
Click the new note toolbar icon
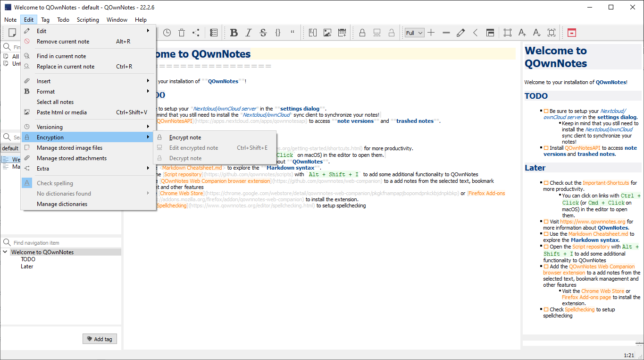click(x=12, y=33)
